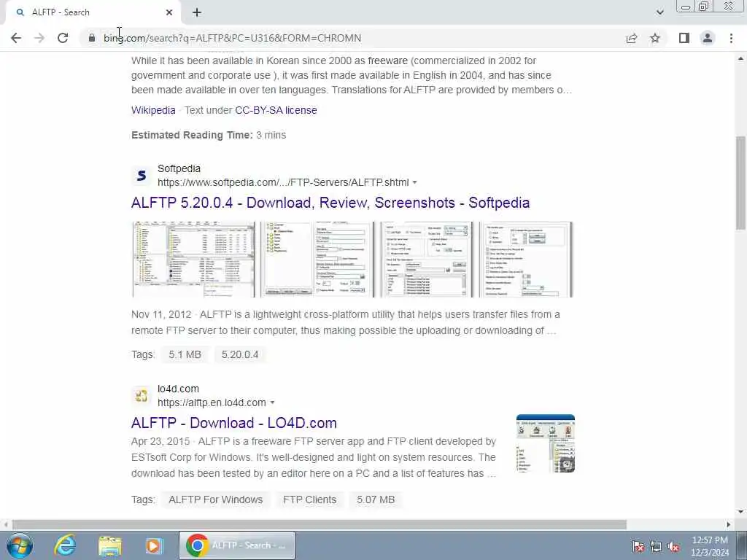Select the 5.1 MB tag
This screenshot has width=747, height=560.
tap(185, 355)
